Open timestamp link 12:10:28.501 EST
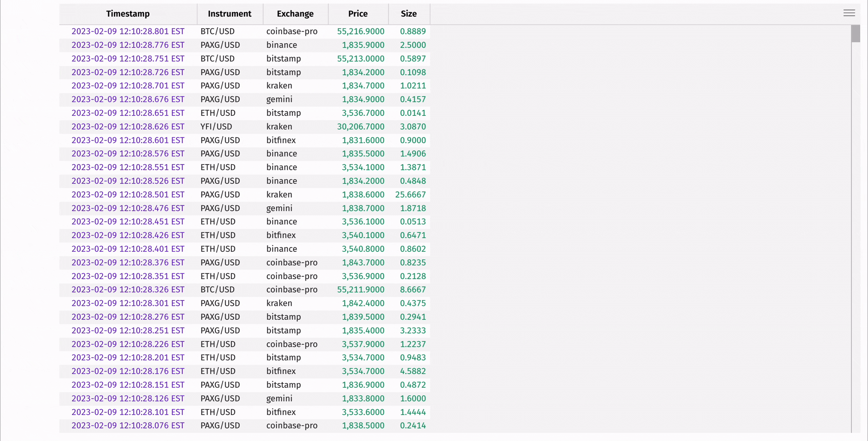The width and height of the screenshot is (868, 441). pos(128,194)
